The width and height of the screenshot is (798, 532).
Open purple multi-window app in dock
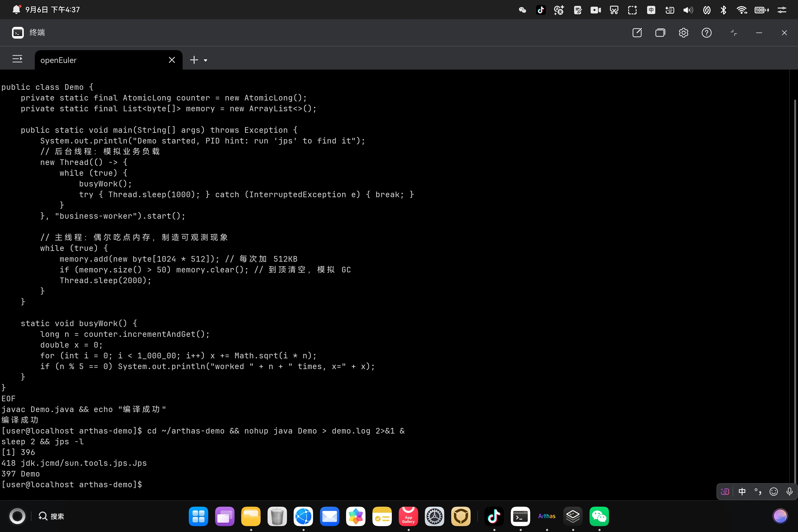(x=225, y=516)
